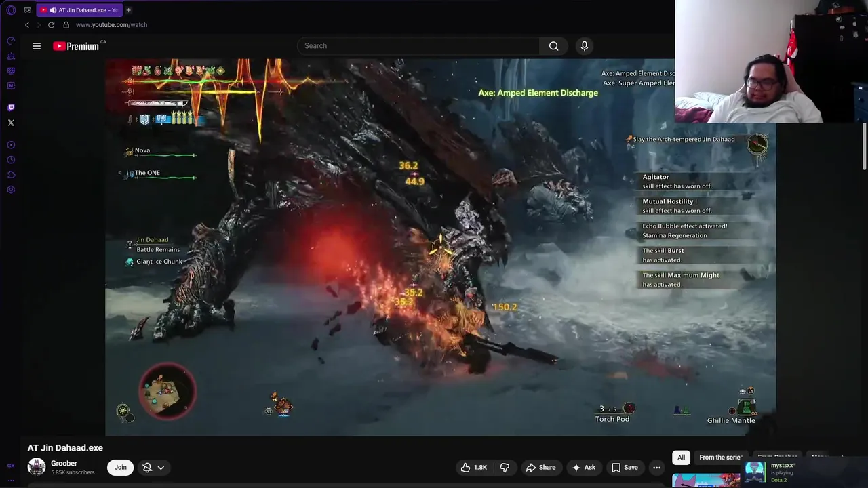Image resolution: width=868 pixels, height=488 pixels.
Task: Open a new tab with the plus button
Action: point(128,10)
